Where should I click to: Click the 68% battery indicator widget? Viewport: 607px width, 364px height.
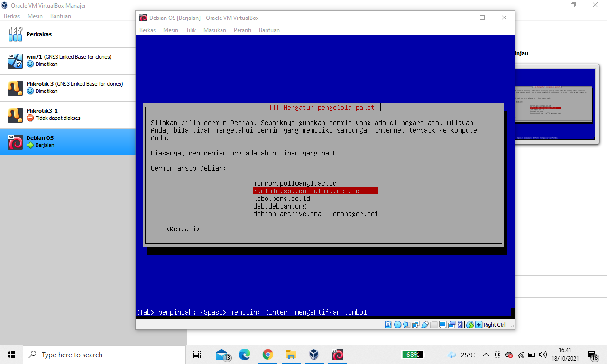tap(413, 355)
